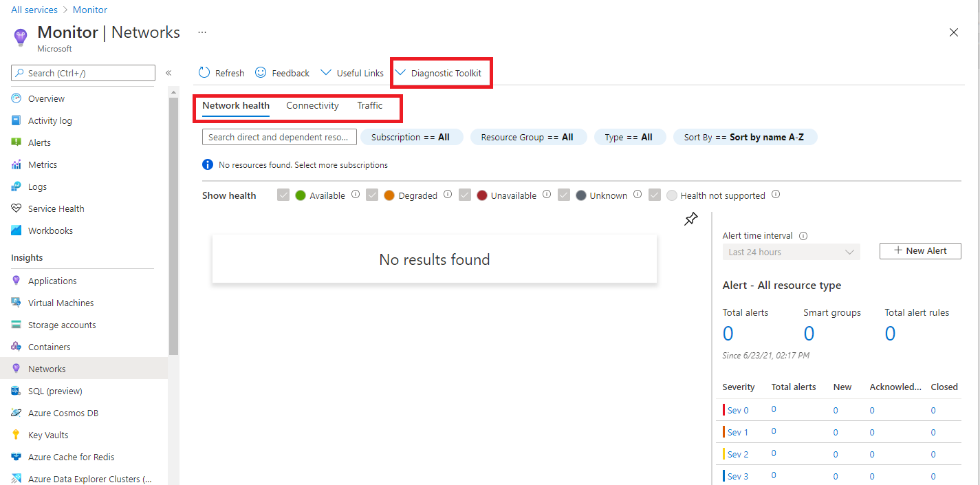
Task: Click the Refresh icon
Action: (204, 73)
